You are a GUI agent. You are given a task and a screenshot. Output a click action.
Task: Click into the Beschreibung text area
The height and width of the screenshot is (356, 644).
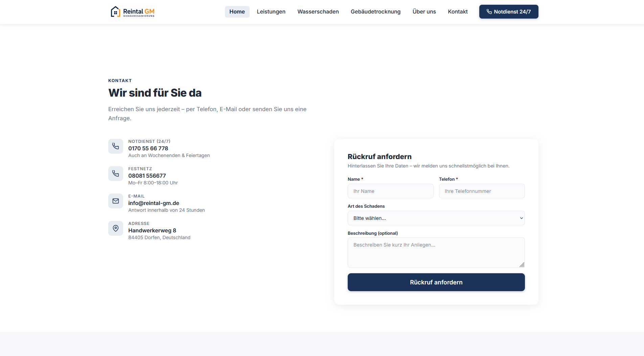click(436, 253)
